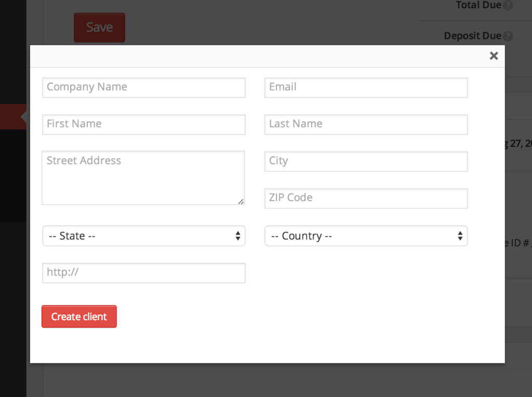
Task: Click the ZIP Code field
Action: 366,198
